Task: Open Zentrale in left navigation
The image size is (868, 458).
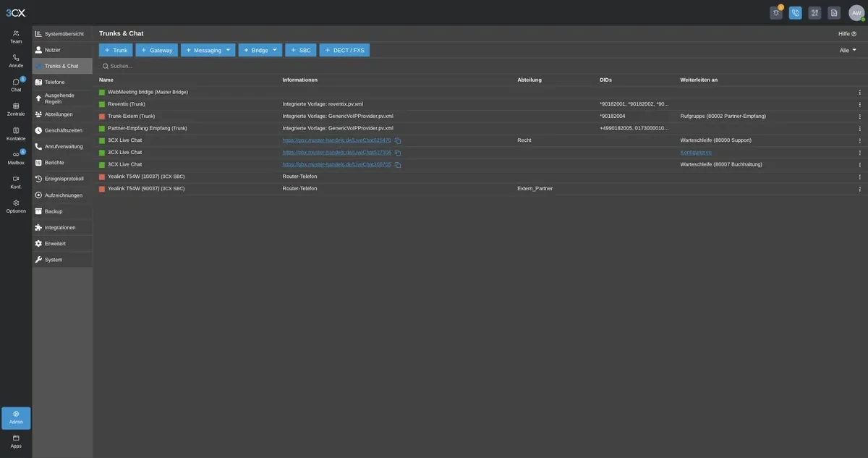Action: coord(16,109)
